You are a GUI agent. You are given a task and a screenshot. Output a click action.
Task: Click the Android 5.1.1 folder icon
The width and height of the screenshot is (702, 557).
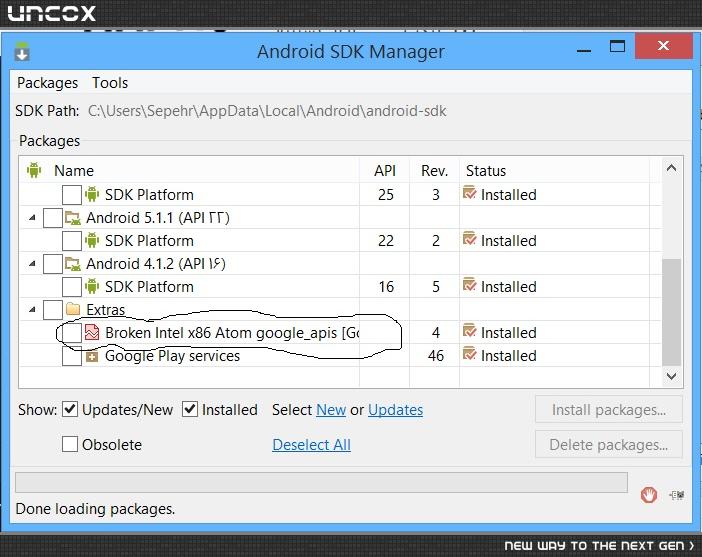pyautogui.click(x=73, y=218)
